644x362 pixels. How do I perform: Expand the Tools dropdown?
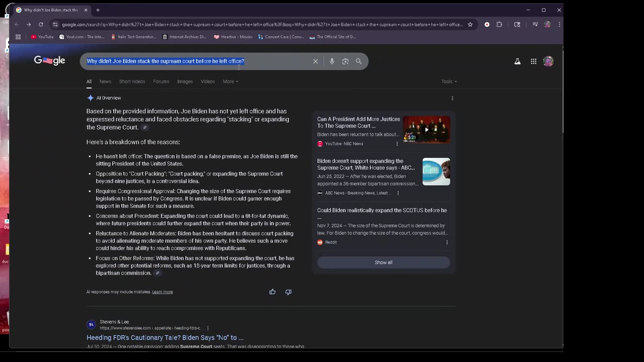click(x=449, y=81)
